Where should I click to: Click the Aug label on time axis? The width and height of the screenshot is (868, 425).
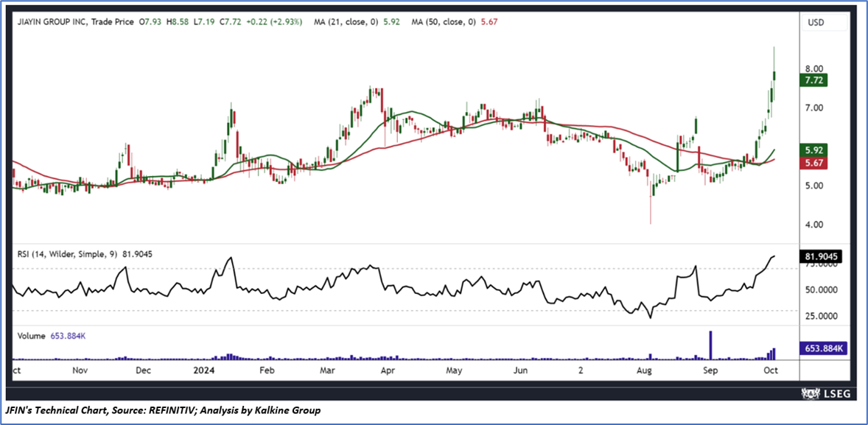click(x=645, y=369)
